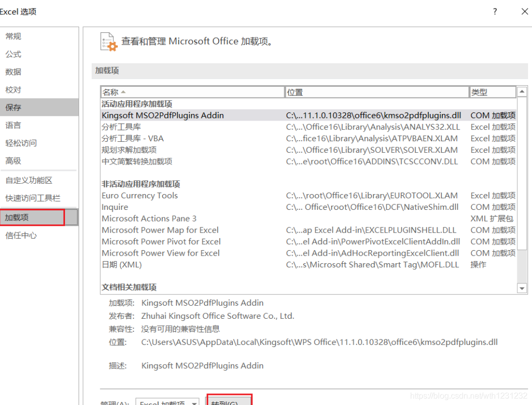Screen dimensions: 532x405
Task: Select Microsoft Actions Pane 3 row
Action: click(309, 219)
